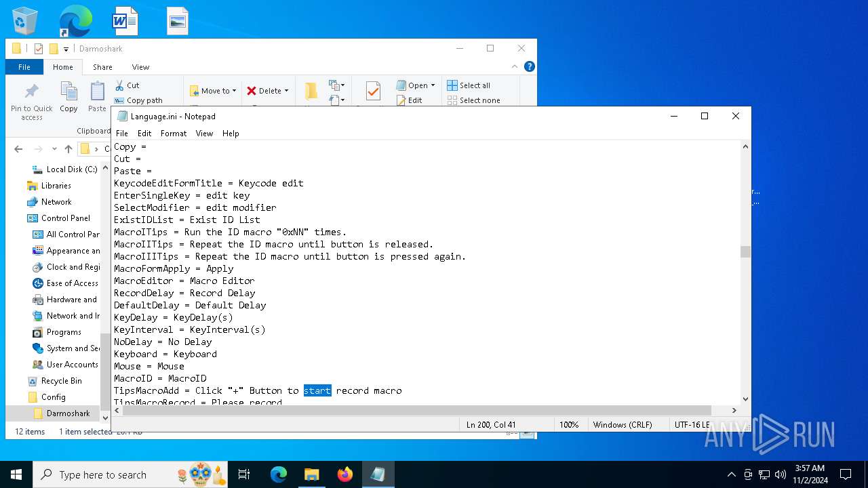This screenshot has width=868, height=488.
Task: Click Pin to Quick access in Explorer
Action: (32, 101)
